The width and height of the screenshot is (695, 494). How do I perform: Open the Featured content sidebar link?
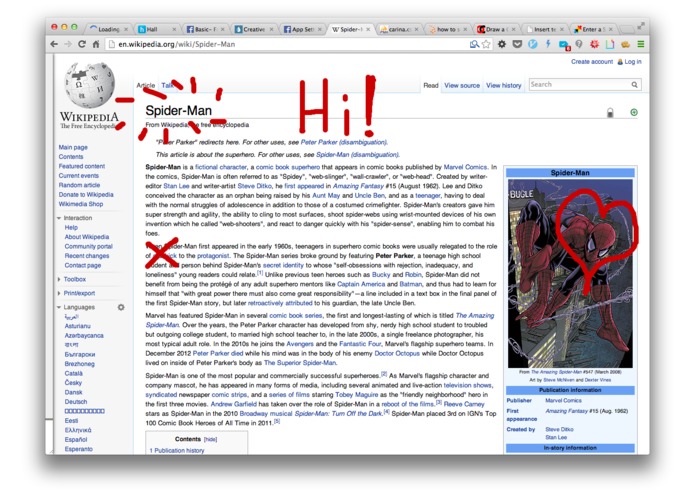(82, 166)
